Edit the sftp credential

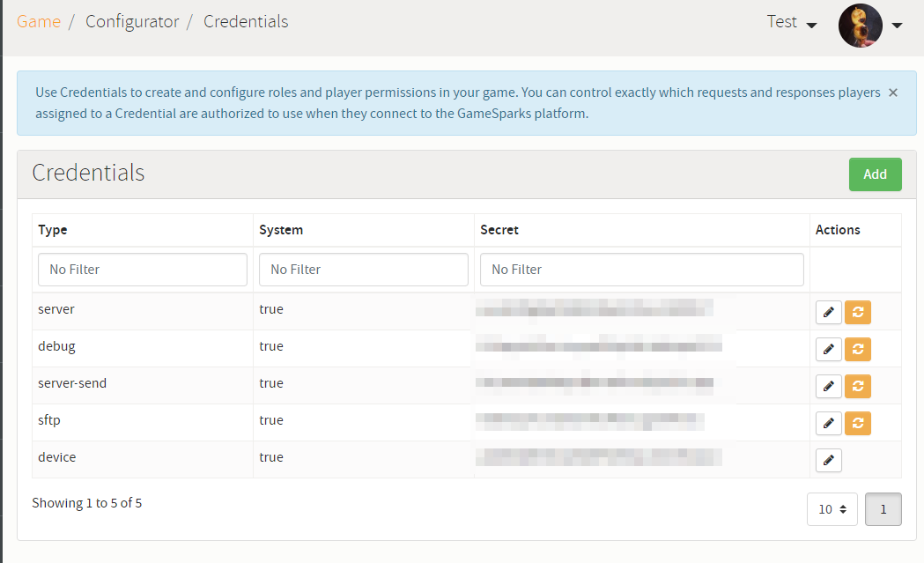[x=828, y=423]
